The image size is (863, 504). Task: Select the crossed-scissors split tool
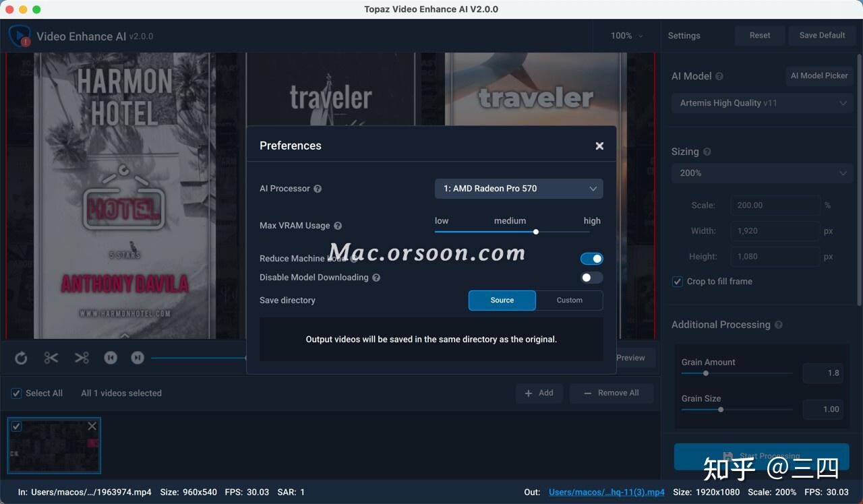point(82,358)
